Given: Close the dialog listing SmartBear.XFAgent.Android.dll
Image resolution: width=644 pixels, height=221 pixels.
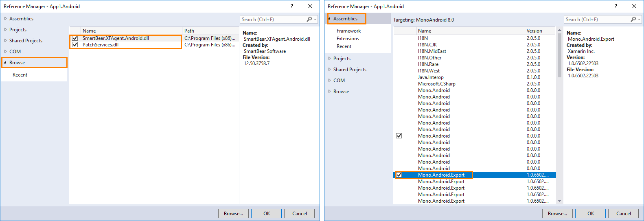Looking at the screenshot, I should tap(310, 6).
